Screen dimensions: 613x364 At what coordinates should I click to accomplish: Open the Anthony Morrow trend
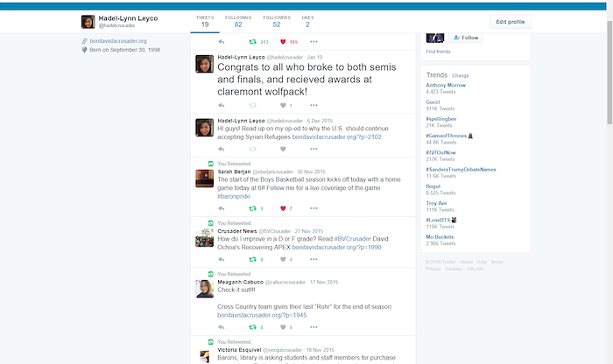tap(446, 85)
